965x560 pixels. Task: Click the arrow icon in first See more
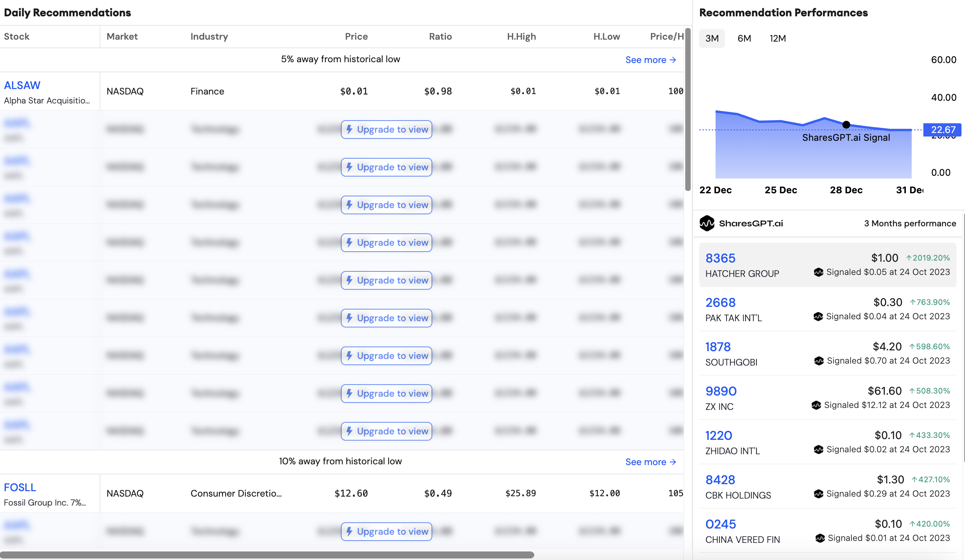pyautogui.click(x=673, y=60)
